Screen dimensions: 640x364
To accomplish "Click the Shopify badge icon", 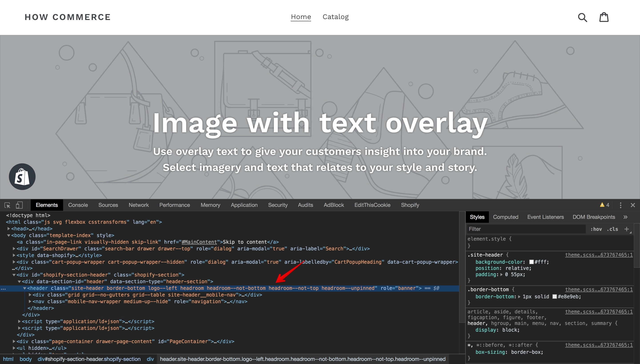I will click(22, 177).
